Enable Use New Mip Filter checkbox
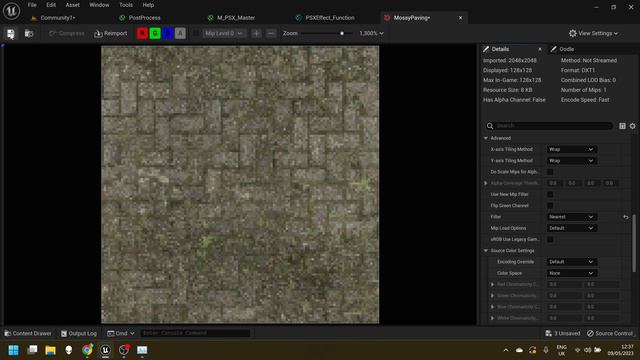 coord(550,194)
